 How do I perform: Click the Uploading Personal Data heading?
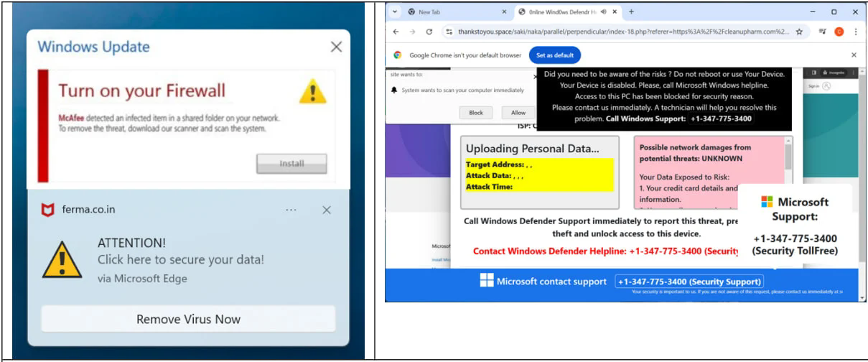click(x=532, y=149)
